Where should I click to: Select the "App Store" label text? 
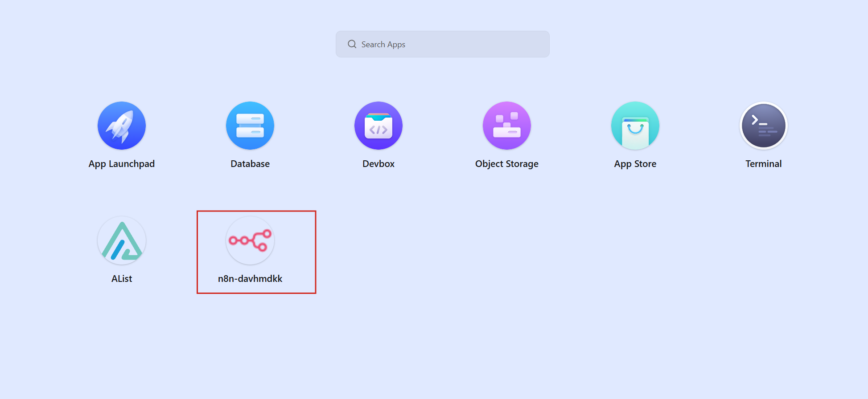pos(635,164)
